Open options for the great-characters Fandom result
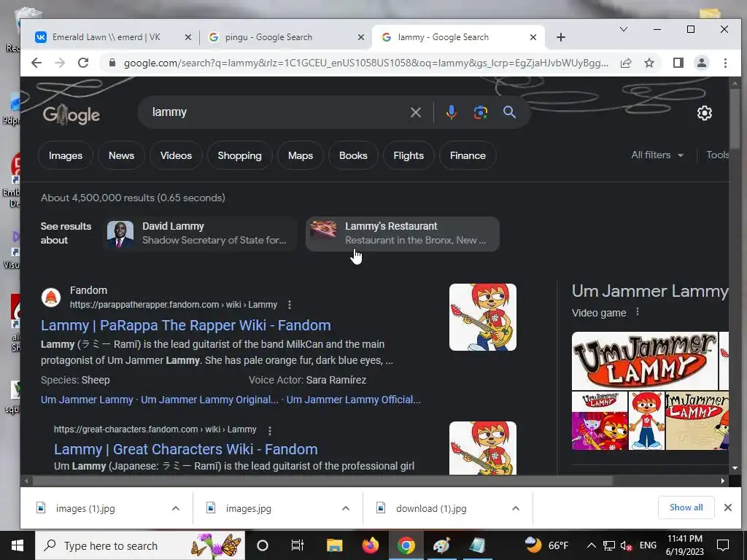Image resolution: width=747 pixels, height=560 pixels. click(x=270, y=430)
